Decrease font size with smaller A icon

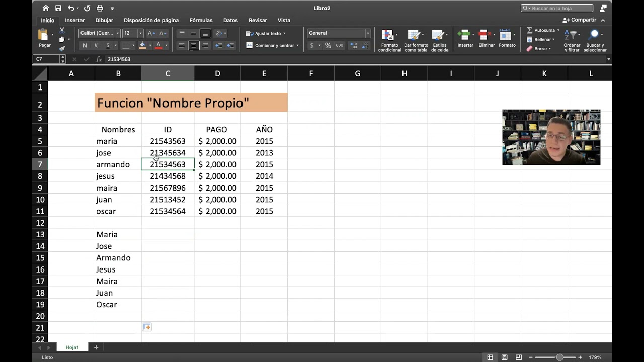click(x=163, y=33)
